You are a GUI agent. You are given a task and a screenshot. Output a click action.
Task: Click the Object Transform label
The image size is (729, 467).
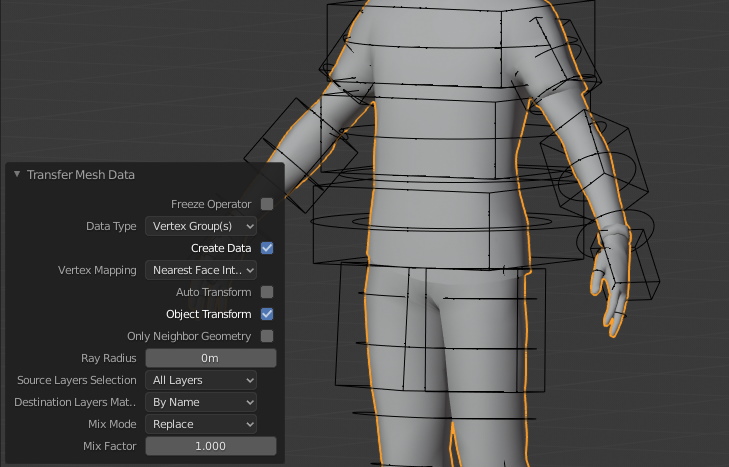point(209,314)
